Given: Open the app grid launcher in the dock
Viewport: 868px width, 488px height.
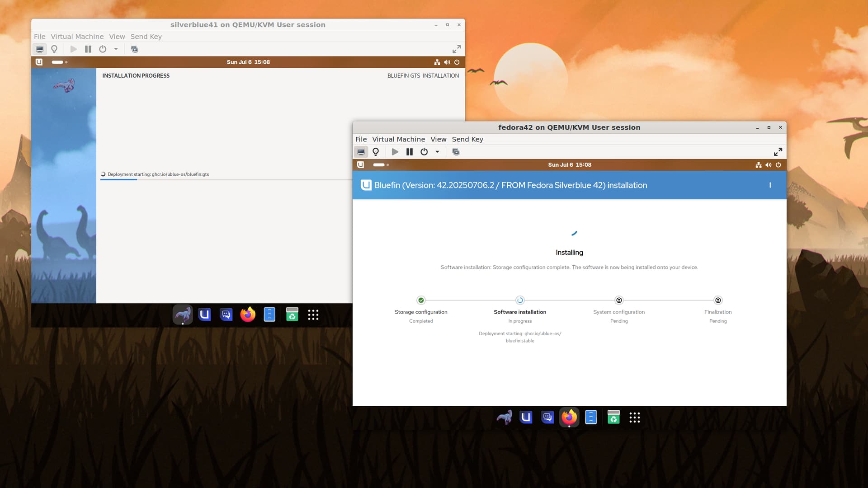Looking at the screenshot, I should (634, 417).
